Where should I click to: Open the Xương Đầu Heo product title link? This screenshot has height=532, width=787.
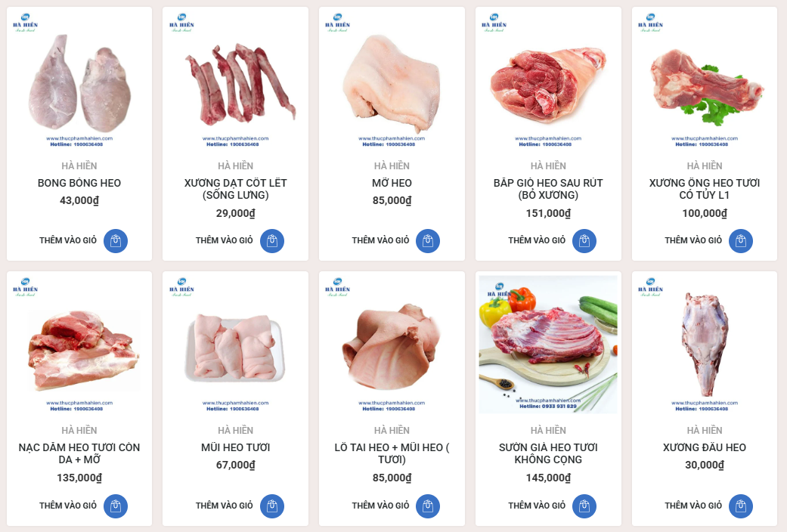click(704, 447)
